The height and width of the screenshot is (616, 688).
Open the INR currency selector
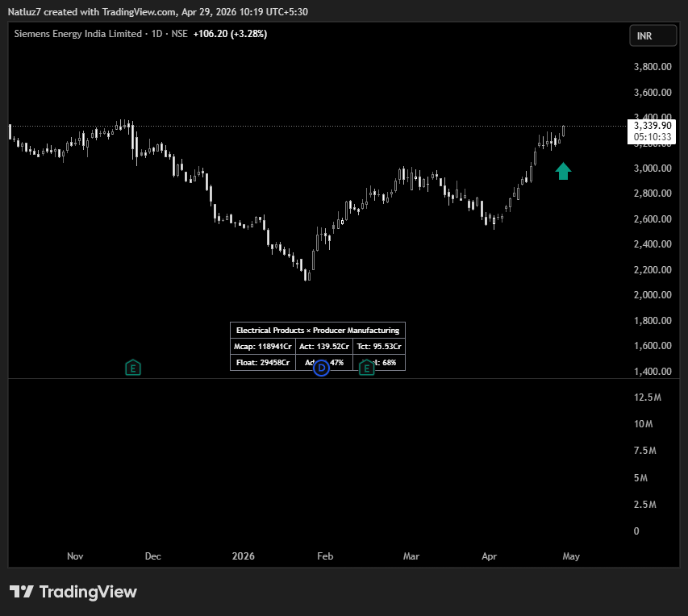pyautogui.click(x=653, y=36)
